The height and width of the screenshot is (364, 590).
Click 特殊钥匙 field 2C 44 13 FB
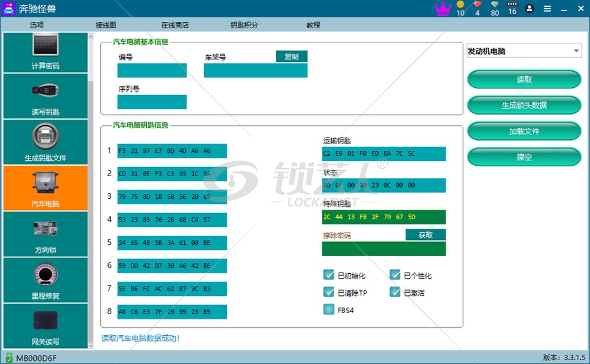(x=383, y=217)
